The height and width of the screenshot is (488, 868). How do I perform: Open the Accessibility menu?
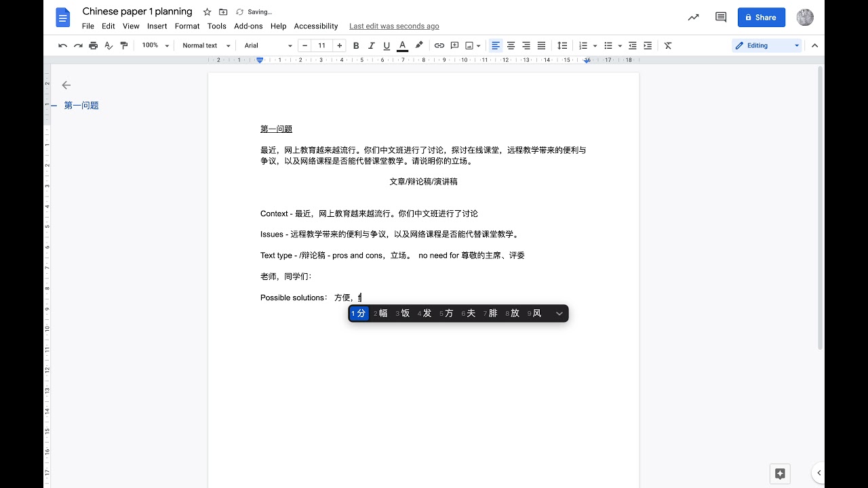coord(316,26)
